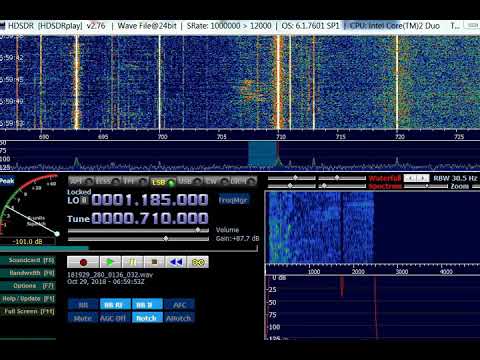Open Options [F7] menu

click(x=28, y=286)
